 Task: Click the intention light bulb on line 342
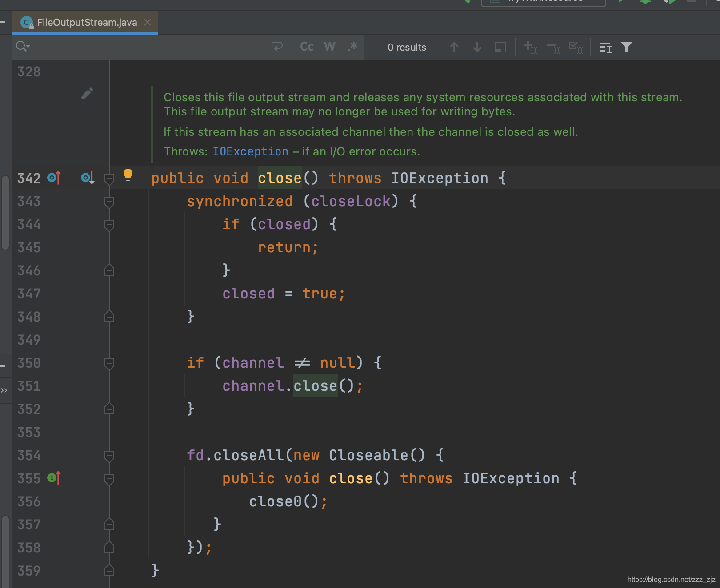pyautogui.click(x=128, y=175)
